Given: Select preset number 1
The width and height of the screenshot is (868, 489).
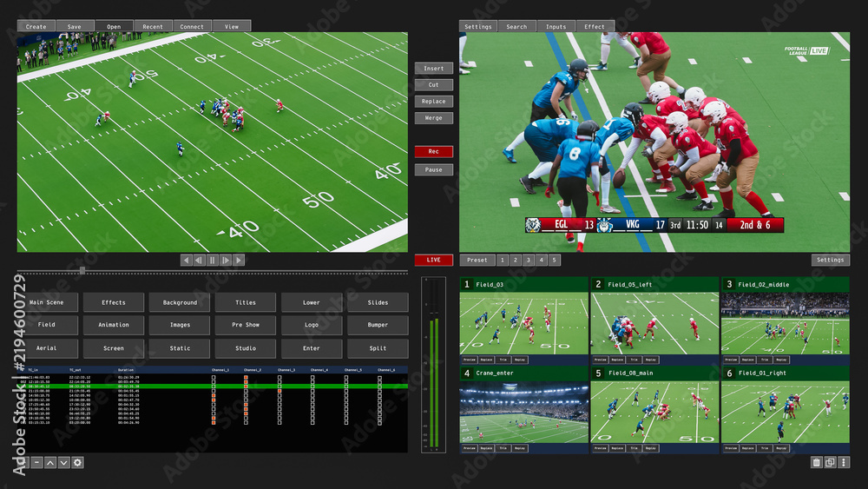Looking at the screenshot, I should click(x=502, y=260).
